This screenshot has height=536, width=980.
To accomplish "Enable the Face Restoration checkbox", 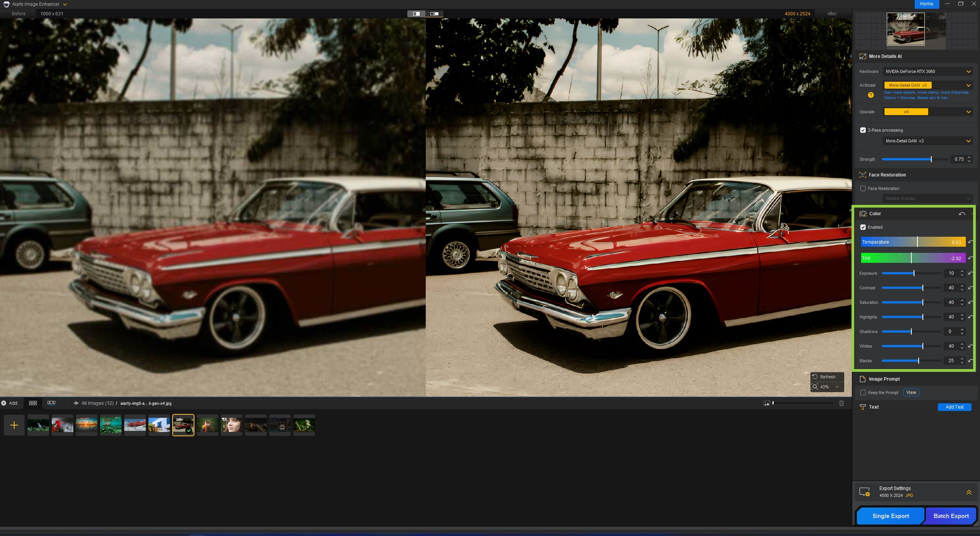I will click(863, 188).
